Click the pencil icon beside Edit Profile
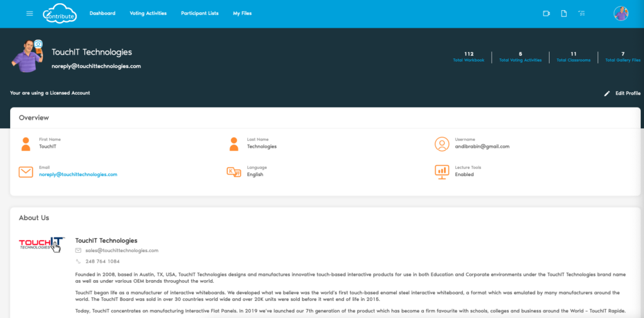 click(x=607, y=94)
